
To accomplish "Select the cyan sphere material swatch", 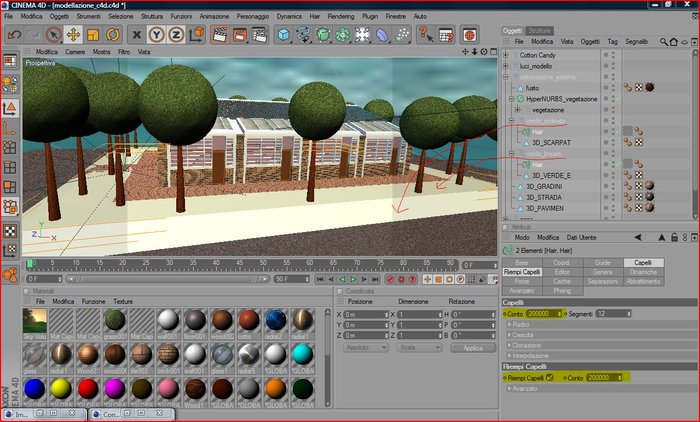I will click(x=302, y=354).
